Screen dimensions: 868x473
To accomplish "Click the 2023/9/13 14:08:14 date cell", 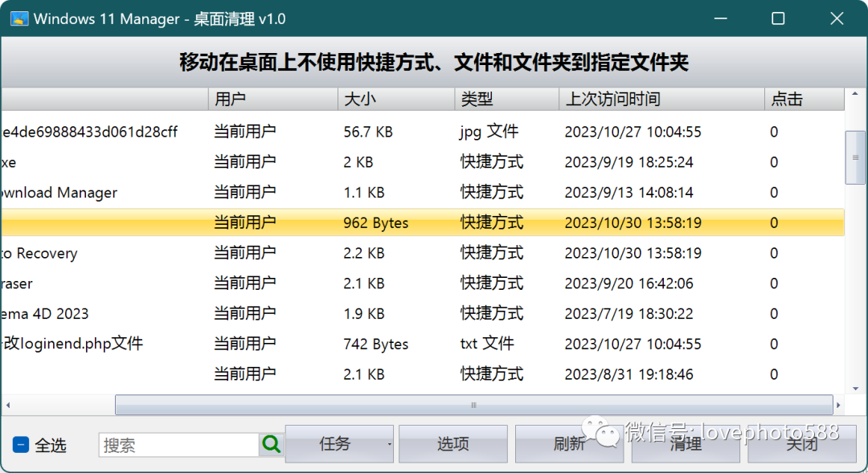I will [x=628, y=193].
